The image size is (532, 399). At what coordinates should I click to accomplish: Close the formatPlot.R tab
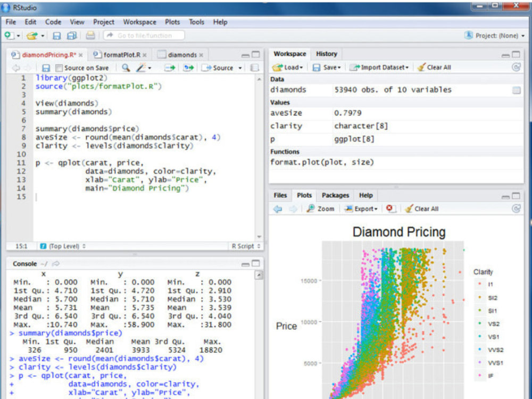(145, 55)
